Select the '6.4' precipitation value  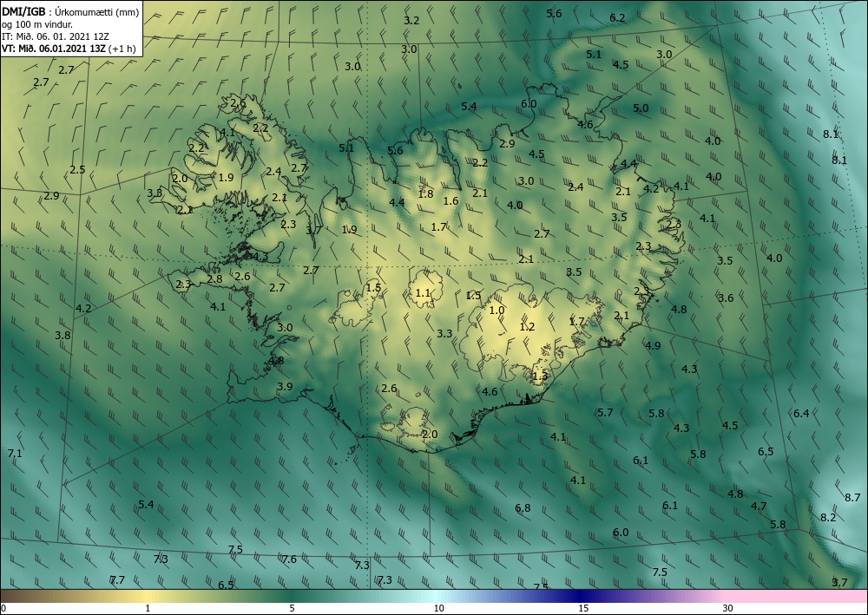pyautogui.click(x=801, y=413)
